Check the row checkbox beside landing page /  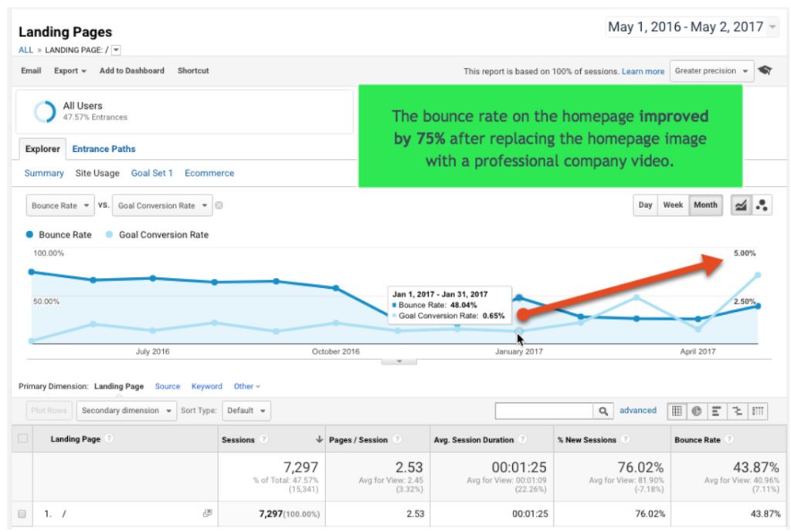point(24,513)
